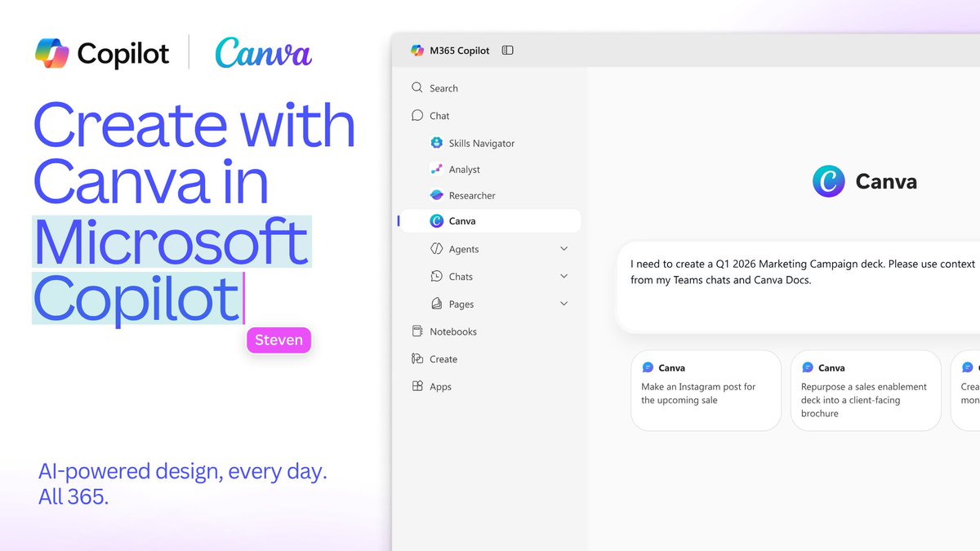980x551 pixels.
Task: Click the Chats history icon
Action: pos(436,277)
